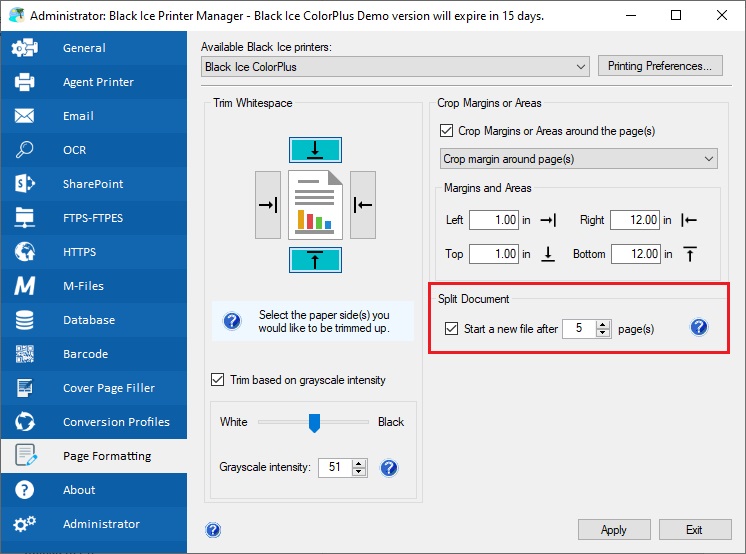Click the Left margin input field
The image size is (746, 554).
[493, 220]
